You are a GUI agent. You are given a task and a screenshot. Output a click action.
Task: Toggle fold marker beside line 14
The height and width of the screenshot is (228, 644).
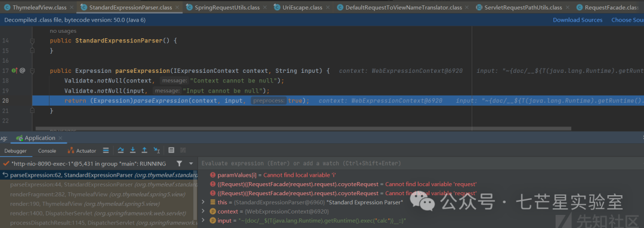click(32, 41)
